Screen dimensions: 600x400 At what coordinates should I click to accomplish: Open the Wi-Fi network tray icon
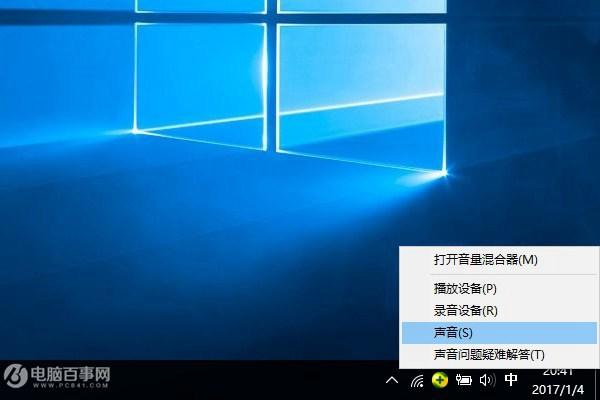pyautogui.click(x=417, y=381)
